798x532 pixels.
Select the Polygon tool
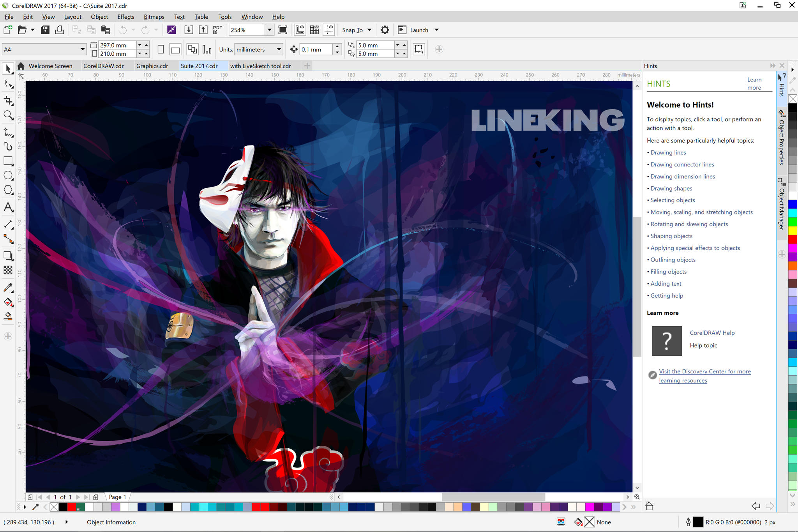click(8, 190)
